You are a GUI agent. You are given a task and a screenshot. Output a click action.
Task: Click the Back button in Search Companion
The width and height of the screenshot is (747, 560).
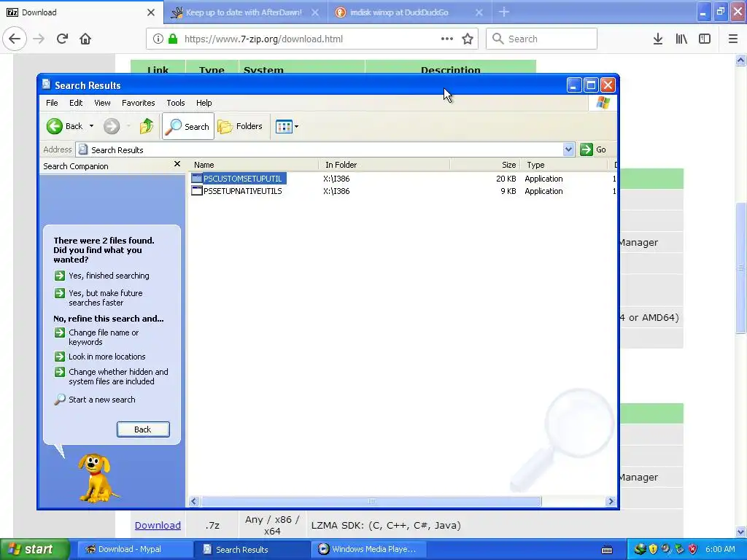(x=143, y=429)
